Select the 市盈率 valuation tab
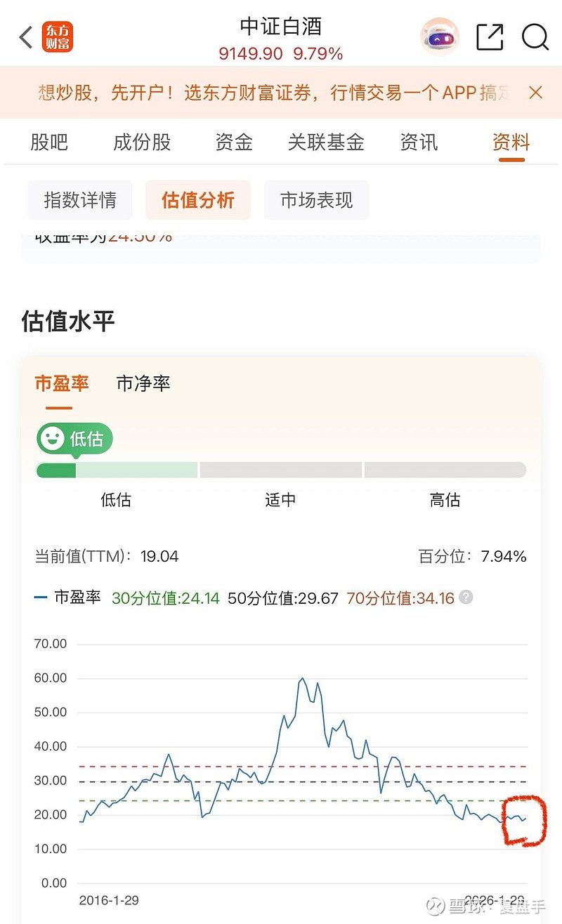Viewport: 562px width, 924px height. coord(62,383)
